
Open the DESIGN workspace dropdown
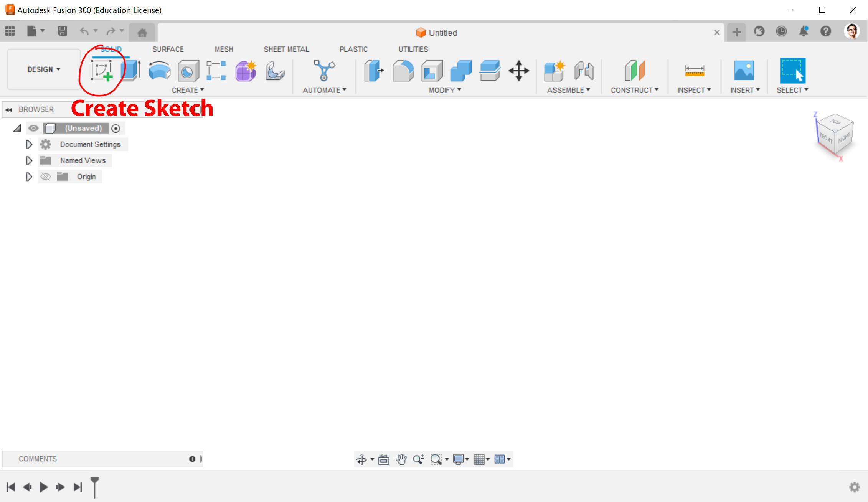pyautogui.click(x=44, y=69)
